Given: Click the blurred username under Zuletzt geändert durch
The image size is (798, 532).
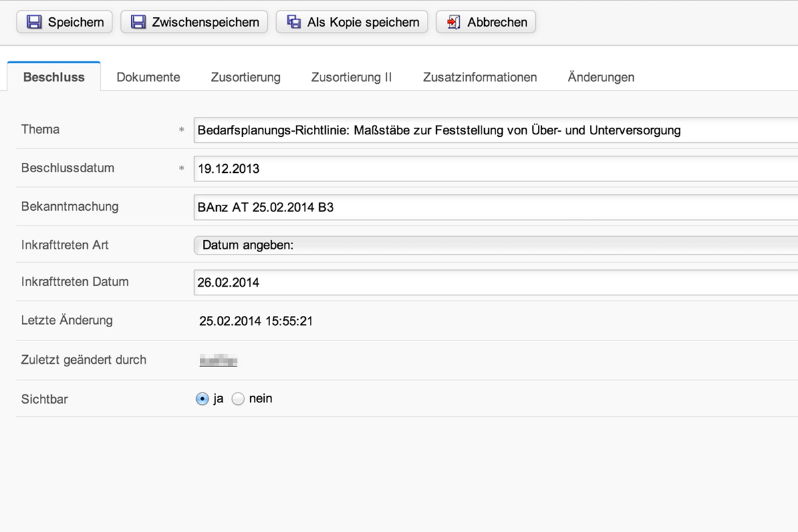Looking at the screenshot, I should click(x=218, y=361).
